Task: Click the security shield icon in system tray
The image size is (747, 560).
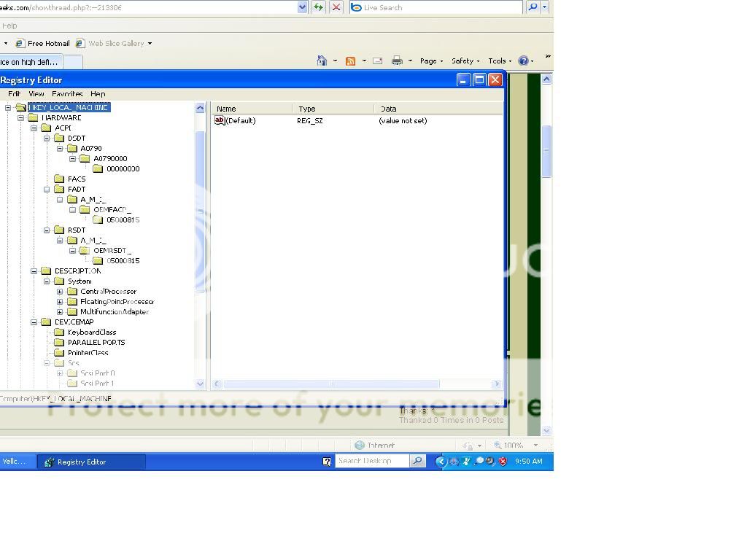Action: pos(503,461)
